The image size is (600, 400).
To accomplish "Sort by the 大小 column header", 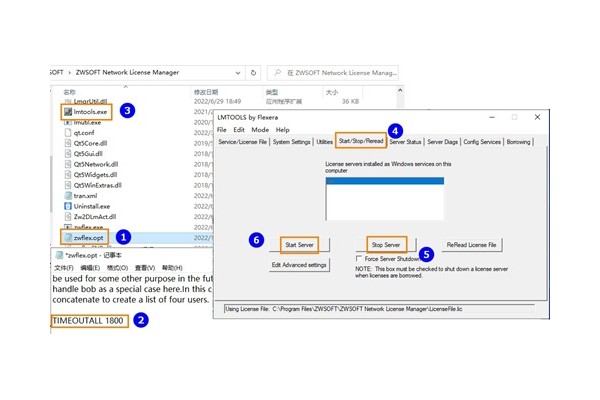I will [332, 92].
